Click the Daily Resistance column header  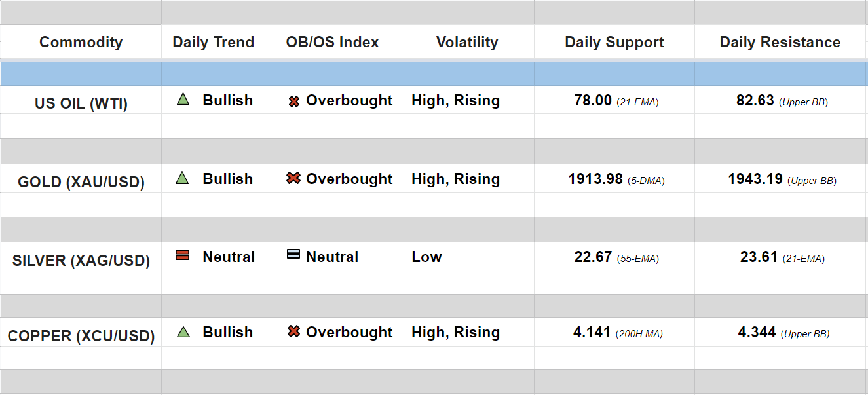[x=780, y=42]
